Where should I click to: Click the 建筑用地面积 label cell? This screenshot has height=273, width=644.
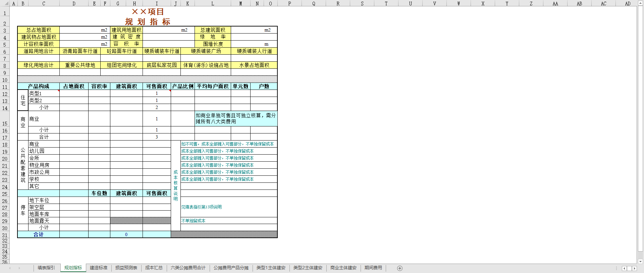pos(126,30)
